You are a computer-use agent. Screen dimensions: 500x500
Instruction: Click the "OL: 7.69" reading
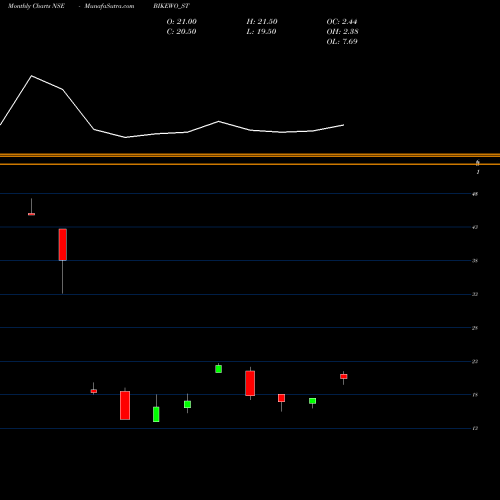(x=342, y=42)
